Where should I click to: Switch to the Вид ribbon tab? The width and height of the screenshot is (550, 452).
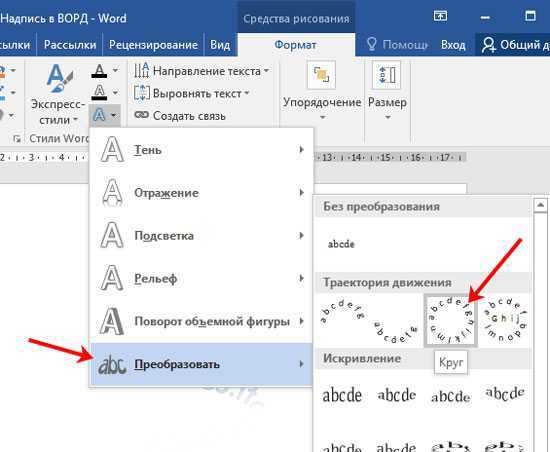click(220, 45)
